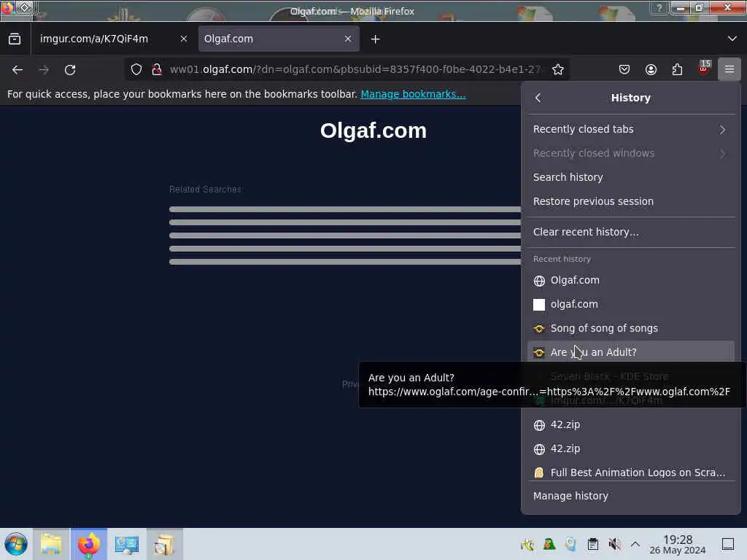Image resolution: width=747 pixels, height=560 pixels.
Task: Open the archive package taskbar icon
Action: tap(164, 544)
